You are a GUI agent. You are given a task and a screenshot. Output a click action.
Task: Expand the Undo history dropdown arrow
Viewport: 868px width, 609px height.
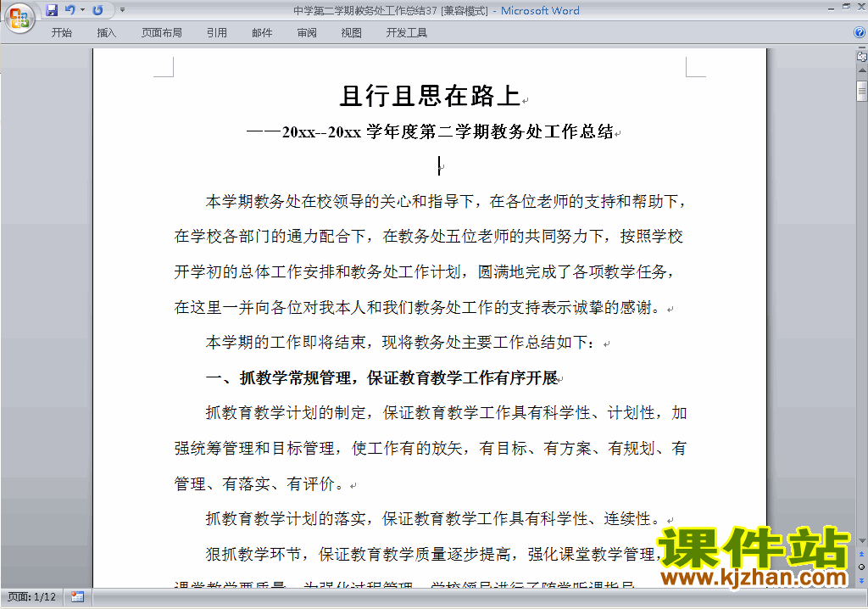pyautogui.click(x=82, y=10)
